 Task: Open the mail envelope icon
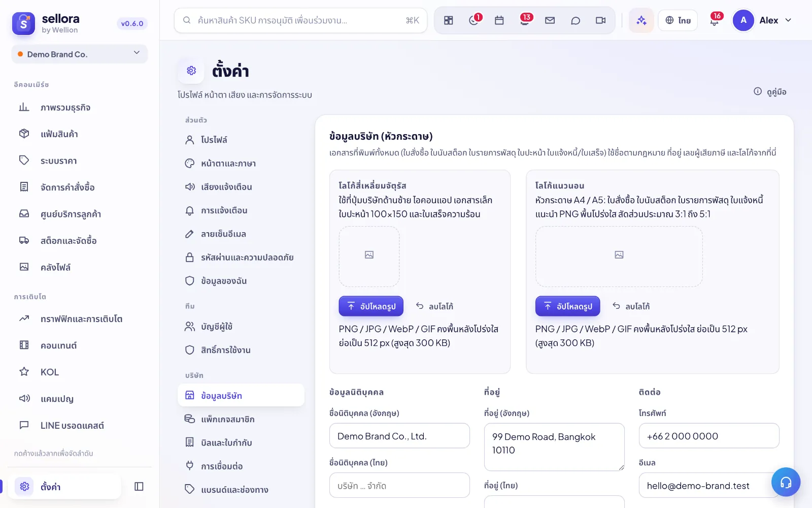[550, 20]
